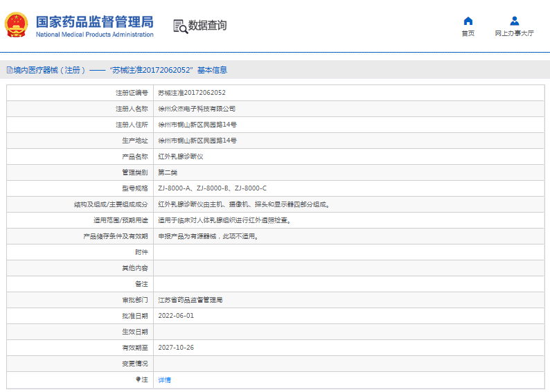Open the 首页 menu item
The height and width of the screenshot is (392, 550).
coord(468,33)
